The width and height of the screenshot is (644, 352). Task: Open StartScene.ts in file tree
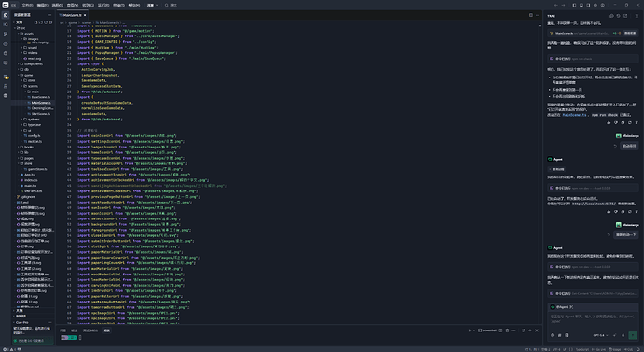click(x=33, y=114)
